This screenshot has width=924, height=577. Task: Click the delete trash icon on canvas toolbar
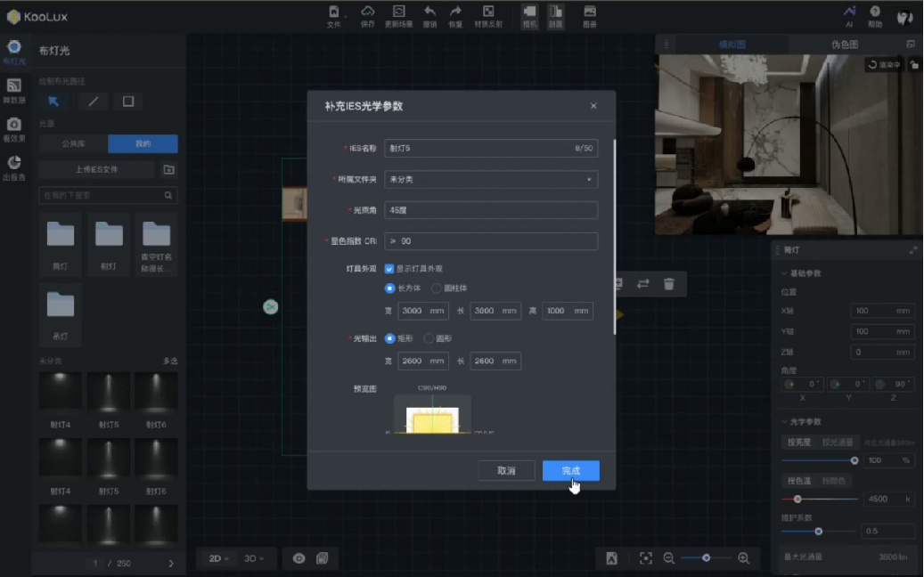668,284
